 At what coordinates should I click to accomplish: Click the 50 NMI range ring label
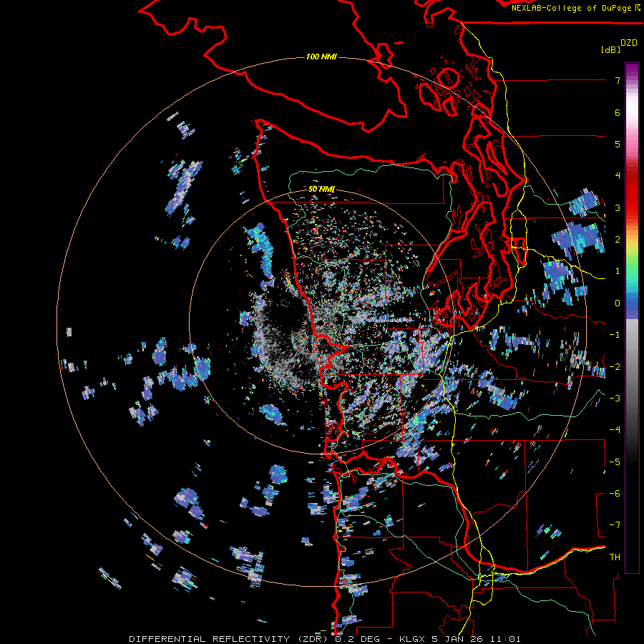[x=321, y=190]
